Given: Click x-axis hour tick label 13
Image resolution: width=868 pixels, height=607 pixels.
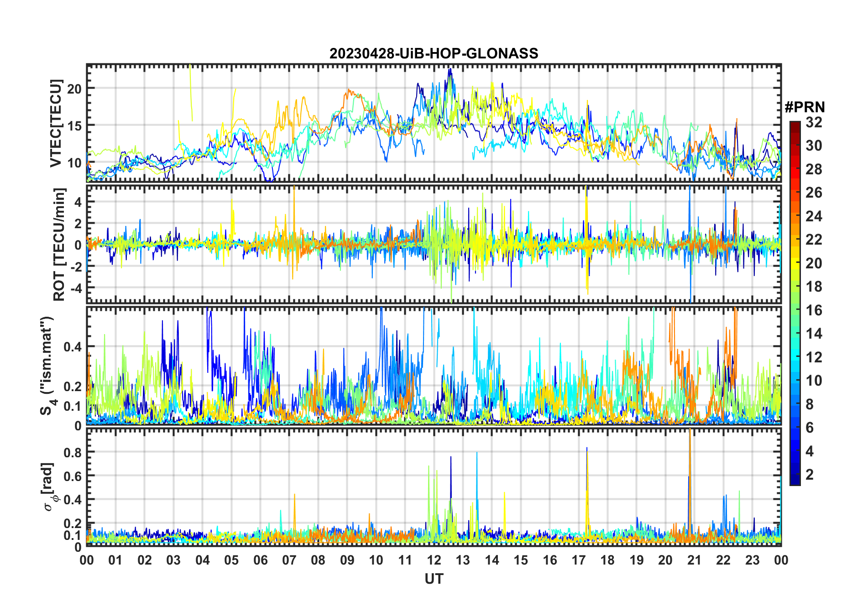Looking at the screenshot, I should (x=463, y=560).
